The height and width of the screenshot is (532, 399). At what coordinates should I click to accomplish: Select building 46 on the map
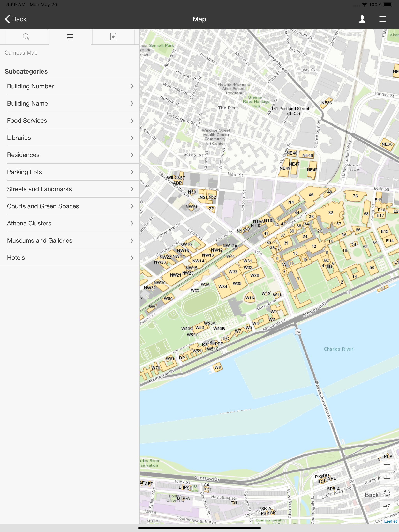click(x=311, y=195)
